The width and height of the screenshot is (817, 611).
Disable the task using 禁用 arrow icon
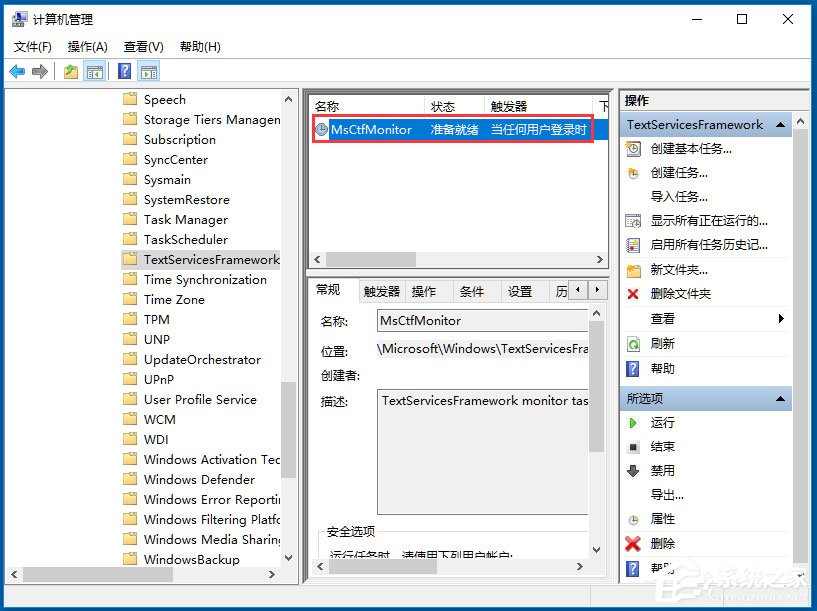[x=631, y=471]
